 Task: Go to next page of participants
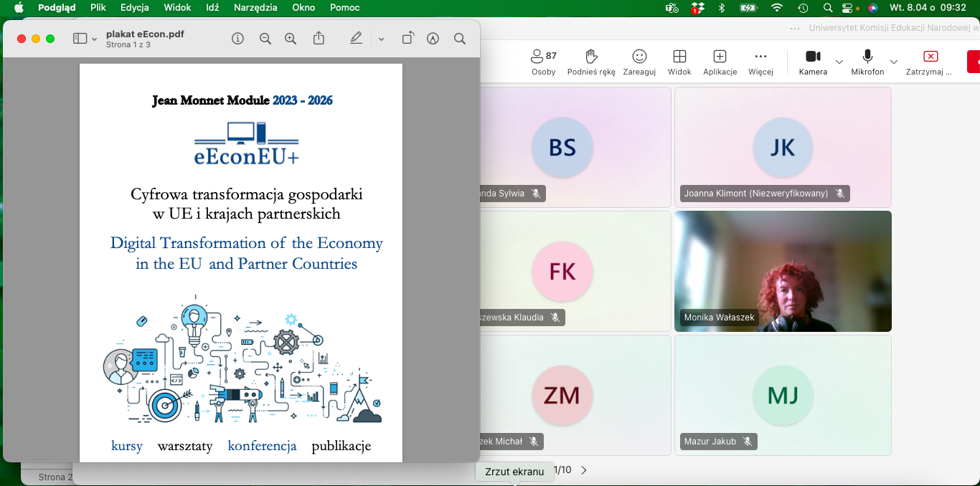[x=584, y=470]
